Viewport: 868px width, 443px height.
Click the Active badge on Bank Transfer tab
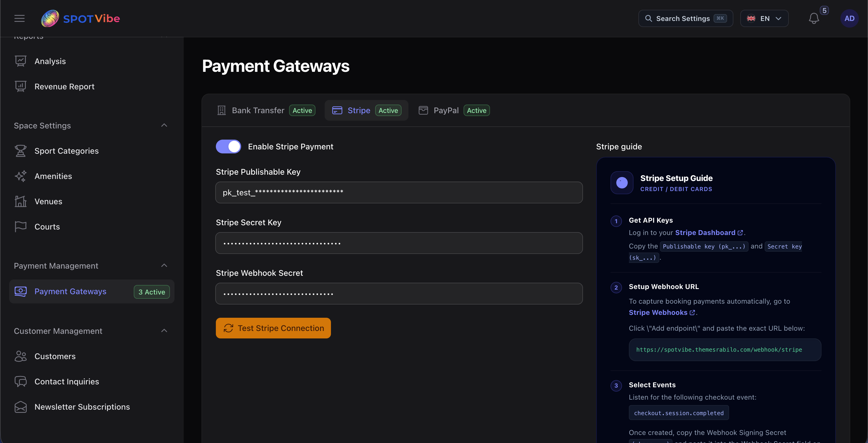click(302, 110)
